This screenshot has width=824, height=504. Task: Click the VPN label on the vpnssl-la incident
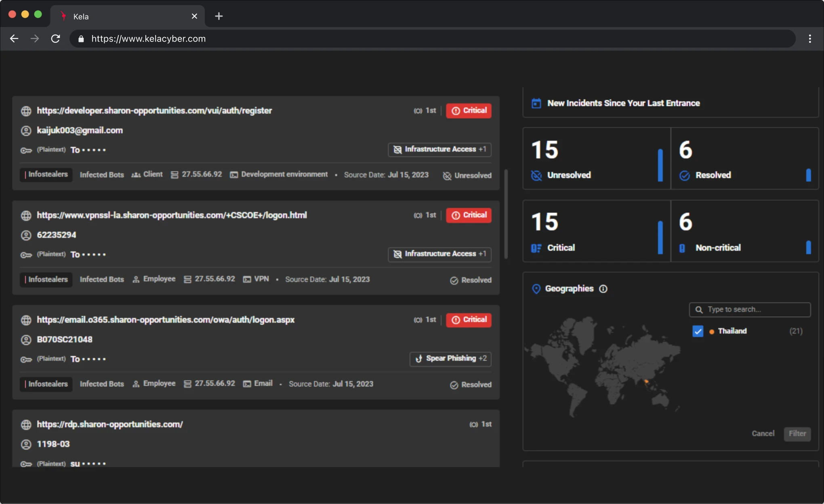[x=261, y=279]
